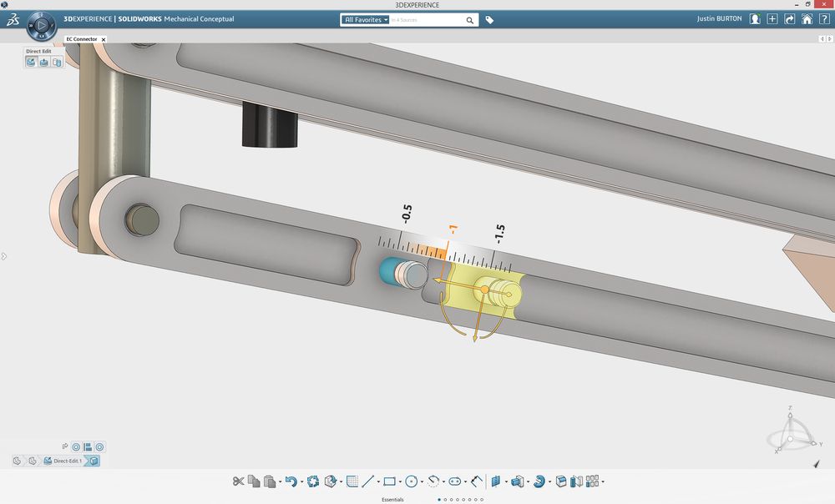Click the Undo arrow icon
The height and width of the screenshot is (504, 835).
(x=290, y=481)
